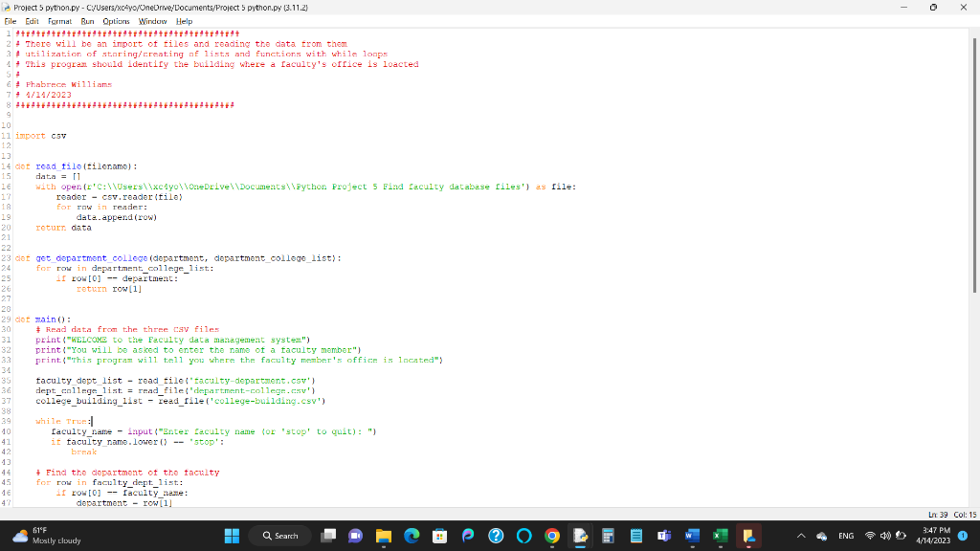The image size is (980, 551).
Task: Open Calculator from taskbar
Action: point(608,536)
